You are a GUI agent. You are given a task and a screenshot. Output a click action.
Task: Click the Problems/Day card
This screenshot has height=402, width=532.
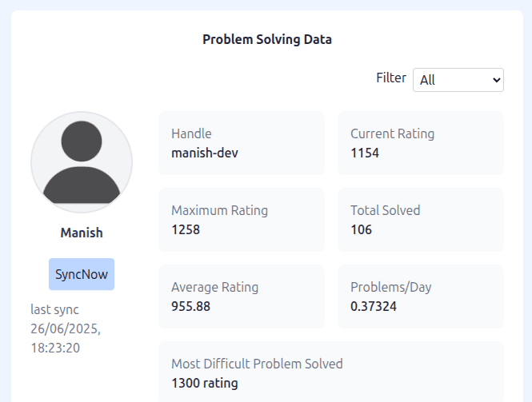(x=420, y=297)
